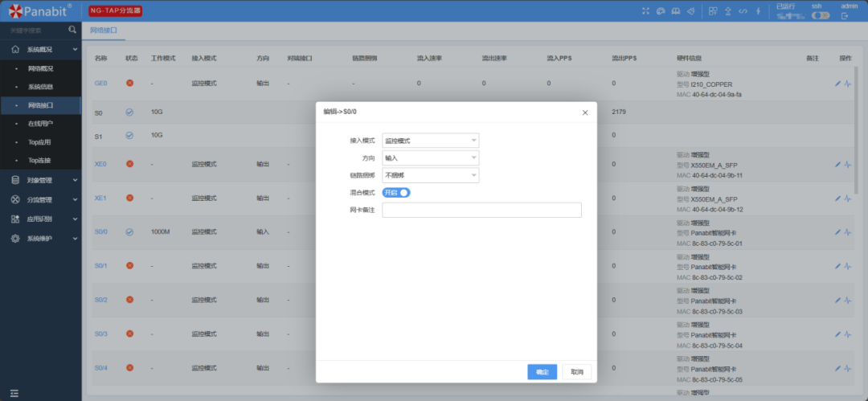Screen dimensions: 868x401
Task: Click the blue check status icon of S0
Action: (129, 113)
